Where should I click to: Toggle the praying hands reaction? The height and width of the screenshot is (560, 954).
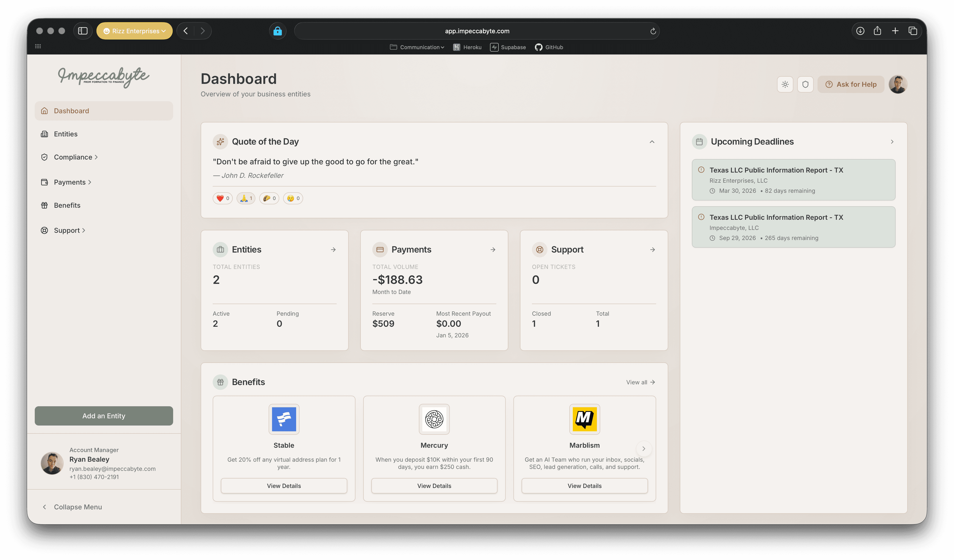[x=246, y=198]
